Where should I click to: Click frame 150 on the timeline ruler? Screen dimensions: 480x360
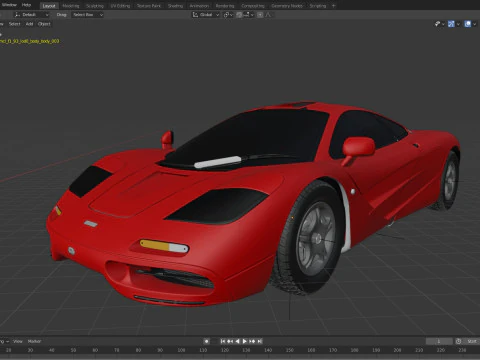click(x=290, y=350)
